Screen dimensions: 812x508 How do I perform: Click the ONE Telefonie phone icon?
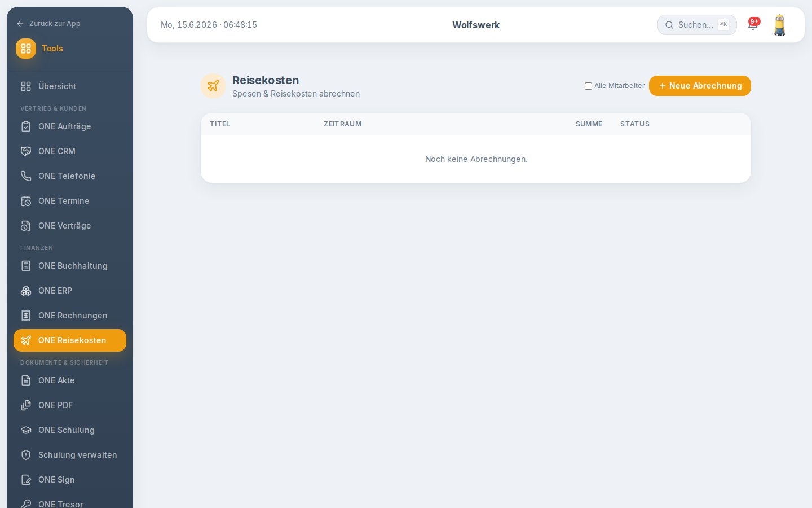point(26,176)
